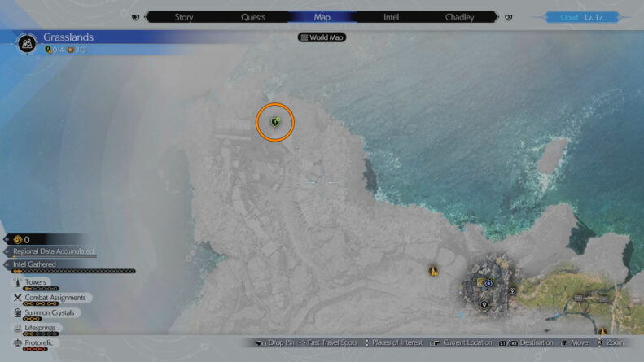
Task: Click the orange 3/3 counter icon
Action: (x=71, y=50)
